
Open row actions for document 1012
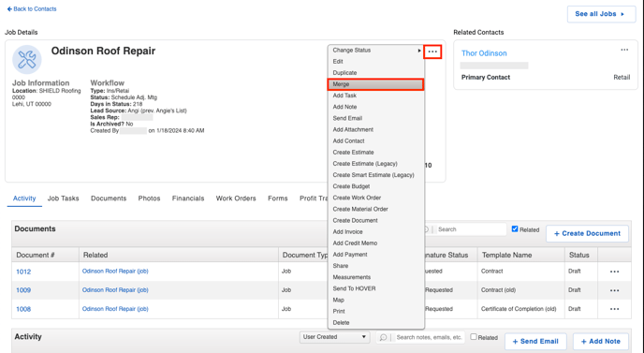point(614,272)
